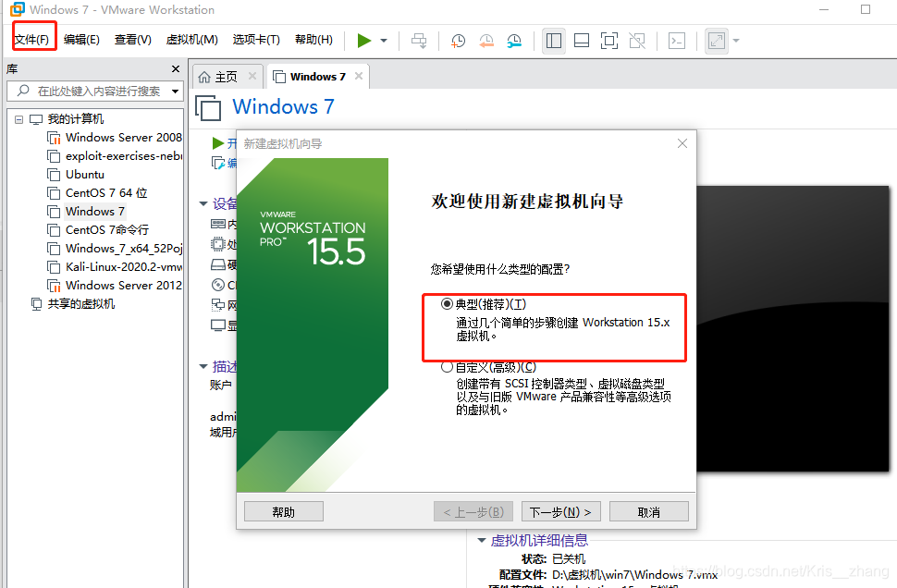Open the 帮助(H) menu
The width and height of the screenshot is (897, 588).
point(314,40)
